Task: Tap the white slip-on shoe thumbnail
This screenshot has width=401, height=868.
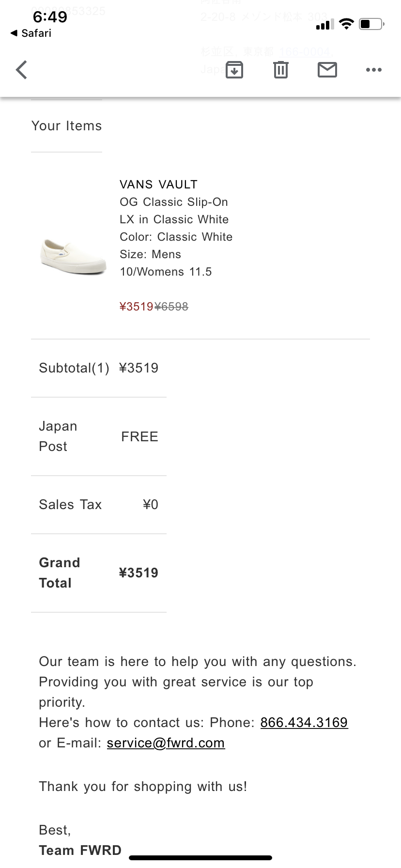Action: click(74, 256)
